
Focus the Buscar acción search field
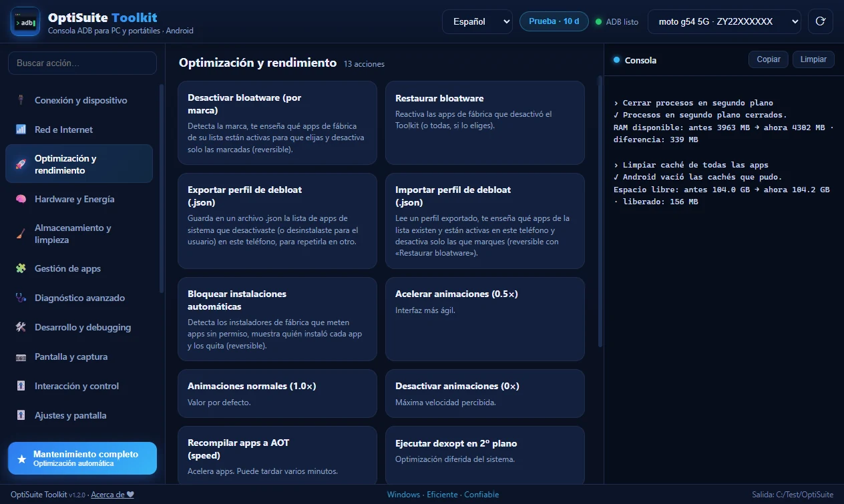(82, 63)
